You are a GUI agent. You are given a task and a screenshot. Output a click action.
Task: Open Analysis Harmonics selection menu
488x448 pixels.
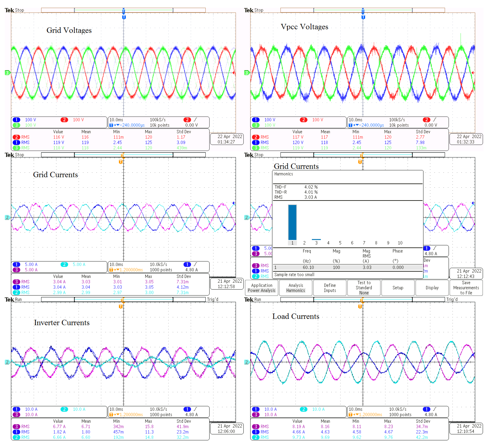pos(296,288)
